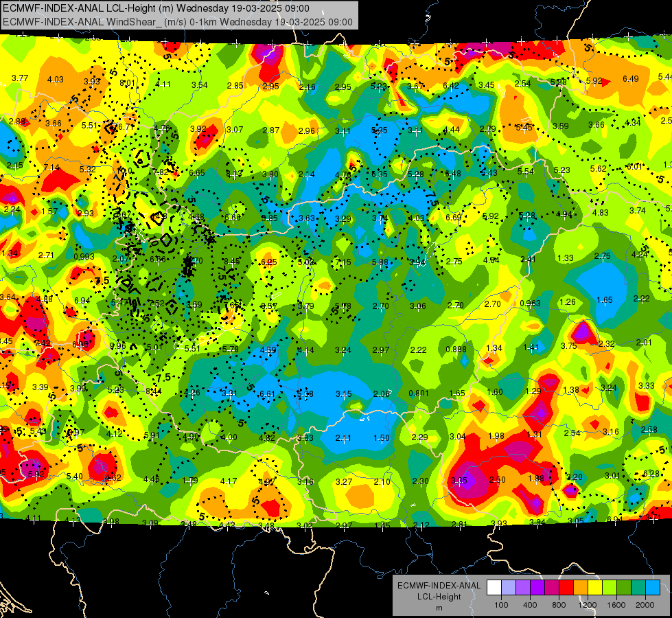Click the map value 7.15
This screenshot has height=618, width=672.
[343, 262]
